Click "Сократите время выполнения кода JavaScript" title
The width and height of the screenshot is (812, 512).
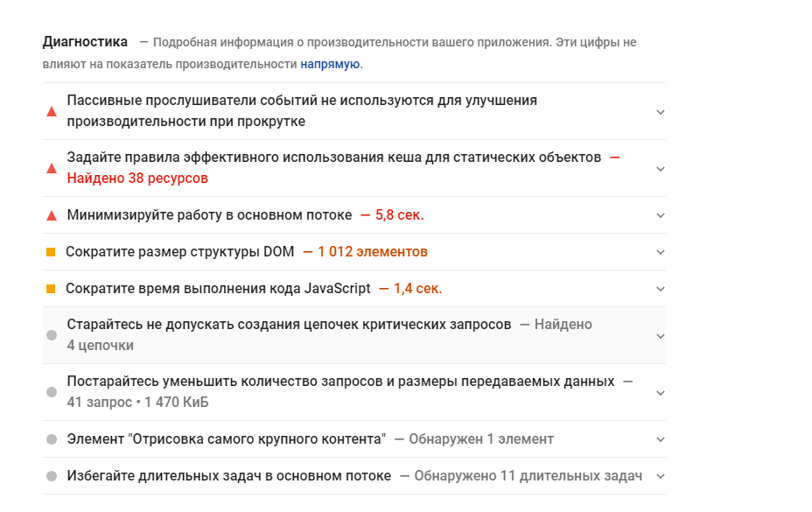pos(218,289)
